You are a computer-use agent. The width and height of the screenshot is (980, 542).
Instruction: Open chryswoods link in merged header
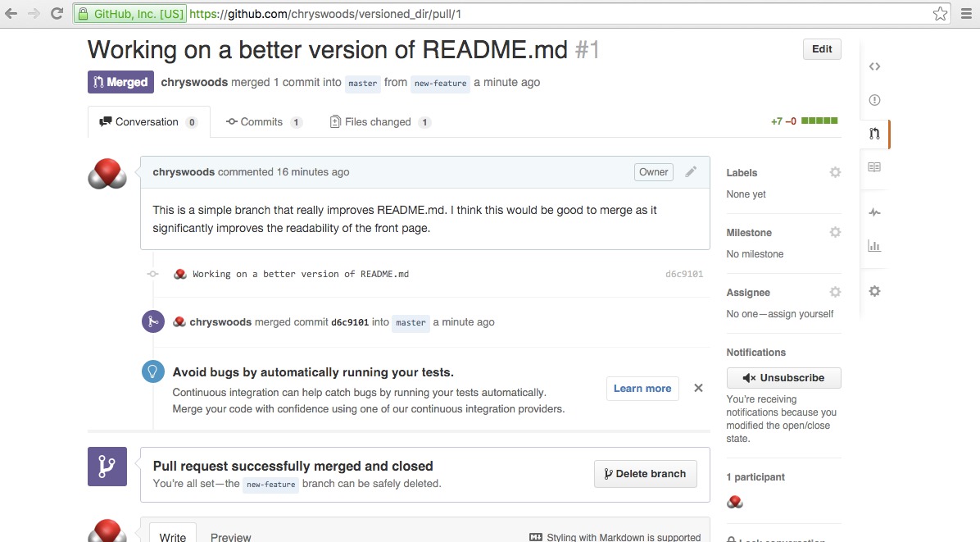(x=194, y=82)
